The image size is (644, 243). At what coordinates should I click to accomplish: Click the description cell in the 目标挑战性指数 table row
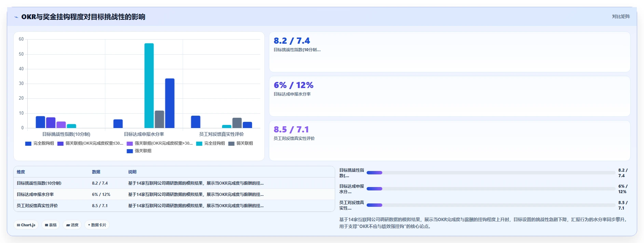point(196,183)
